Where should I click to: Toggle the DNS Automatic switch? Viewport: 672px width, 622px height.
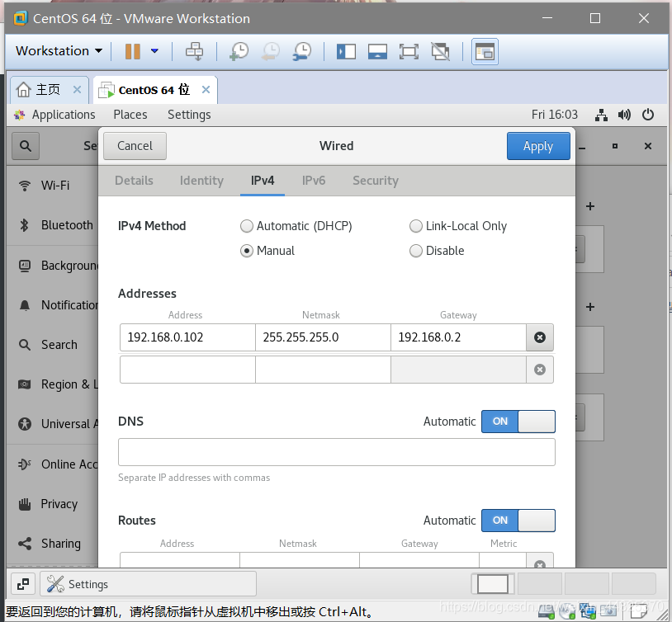tap(518, 422)
